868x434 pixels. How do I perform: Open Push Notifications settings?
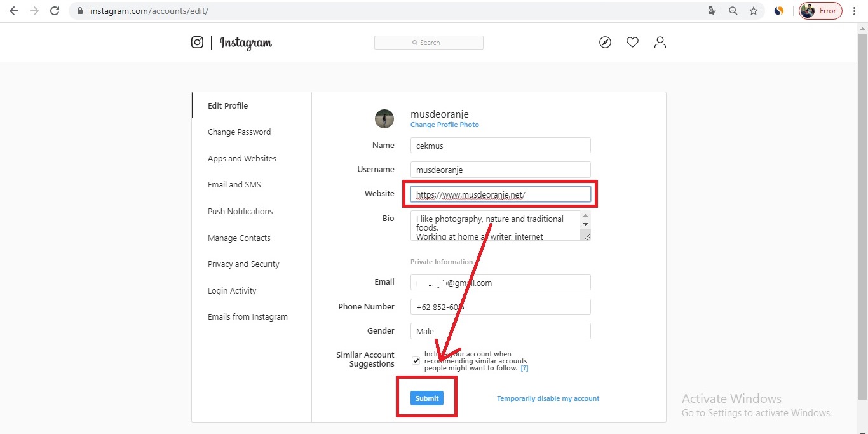click(240, 211)
